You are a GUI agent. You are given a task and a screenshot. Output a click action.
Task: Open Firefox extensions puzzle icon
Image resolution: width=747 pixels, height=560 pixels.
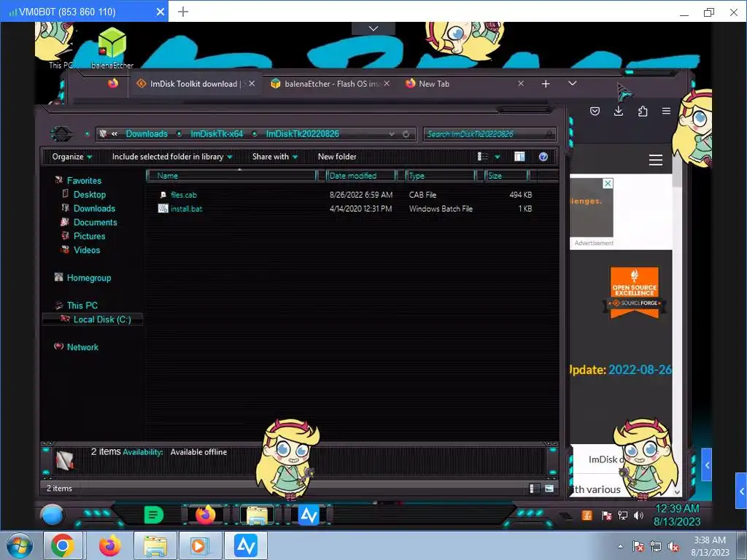pyautogui.click(x=642, y=111)
